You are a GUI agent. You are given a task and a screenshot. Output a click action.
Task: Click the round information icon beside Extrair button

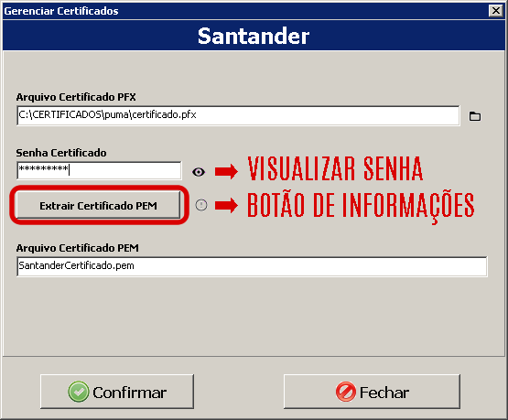201,205
